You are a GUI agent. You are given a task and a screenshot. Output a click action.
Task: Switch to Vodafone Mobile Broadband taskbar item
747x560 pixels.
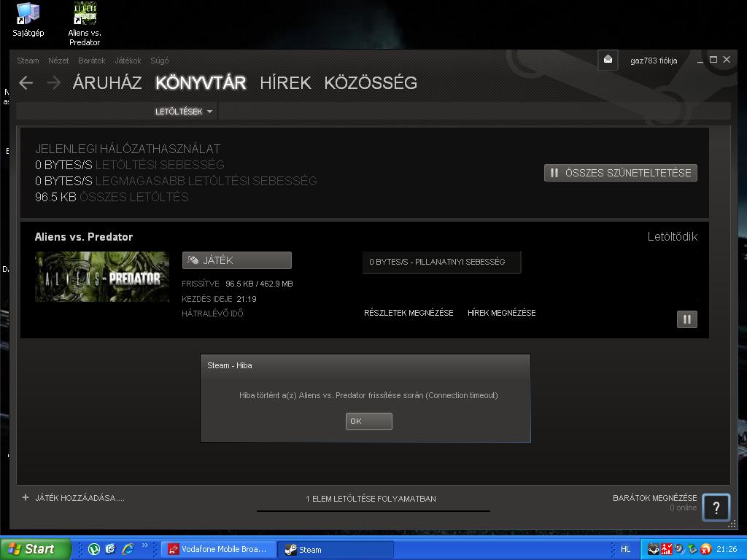[219, 549]
